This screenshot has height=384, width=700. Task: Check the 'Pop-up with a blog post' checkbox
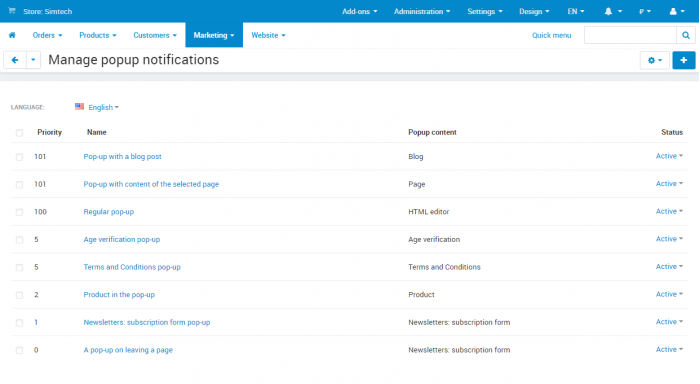[x=19, y=157]
